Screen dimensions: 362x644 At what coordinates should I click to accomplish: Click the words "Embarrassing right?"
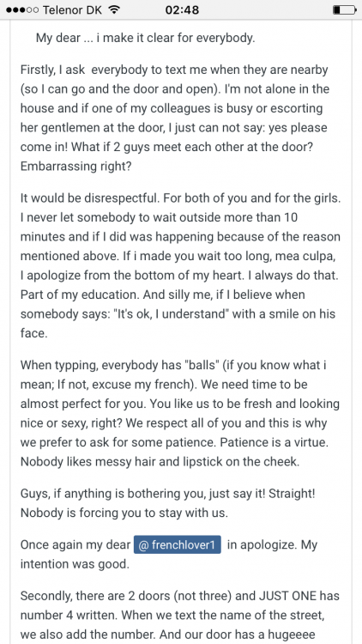click(x=76, y=166)
